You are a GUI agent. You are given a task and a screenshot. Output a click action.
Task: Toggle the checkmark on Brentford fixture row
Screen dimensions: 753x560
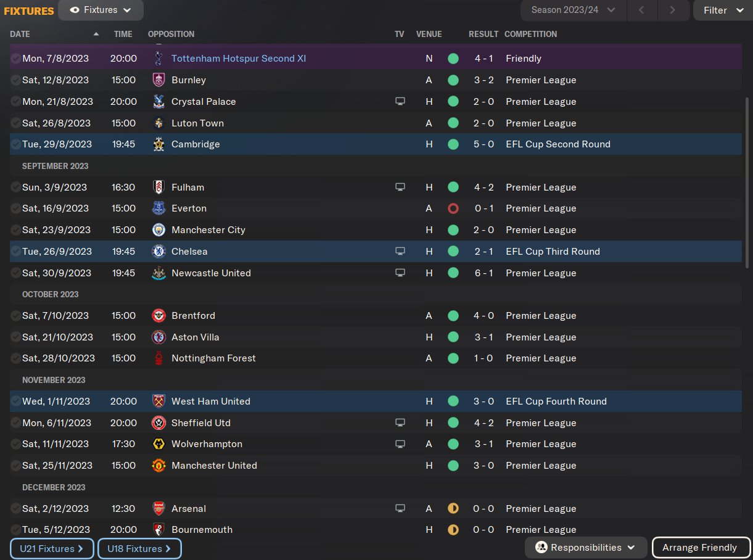pos(15,316)
